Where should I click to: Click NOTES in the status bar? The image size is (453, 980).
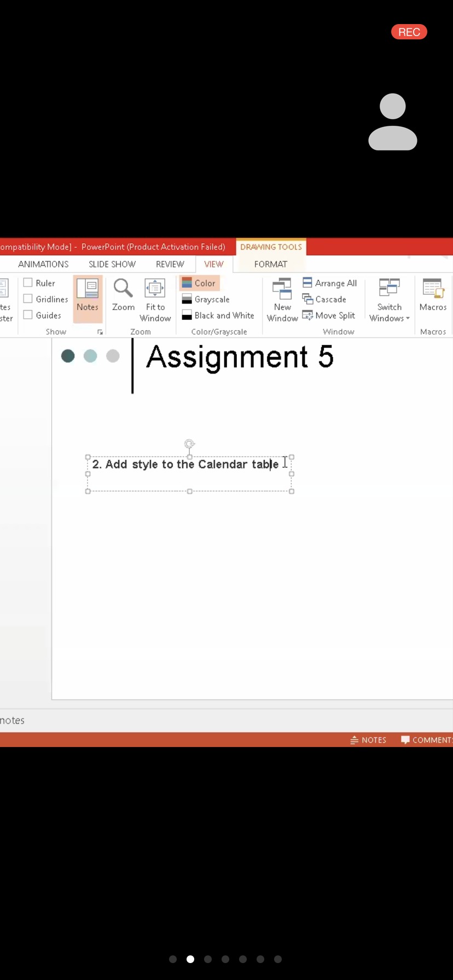pyautogui.click(x=368, y=740)
